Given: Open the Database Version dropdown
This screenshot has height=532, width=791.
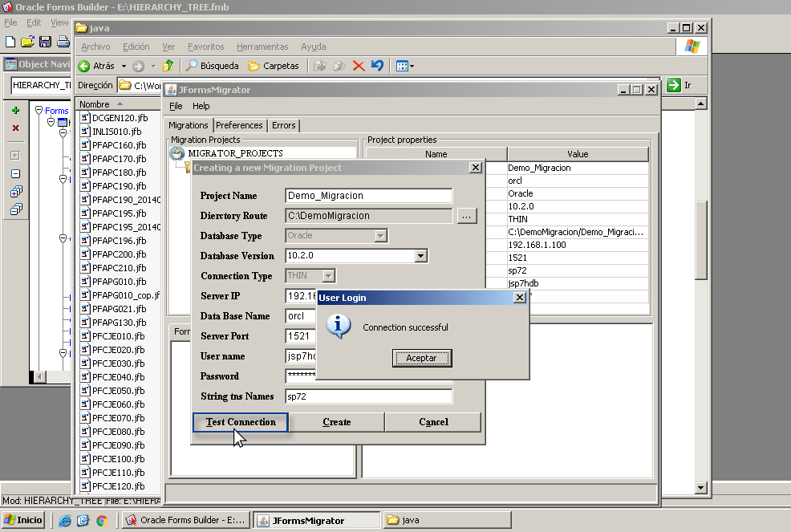Looking at the screenshot, I should pos(420,256).
